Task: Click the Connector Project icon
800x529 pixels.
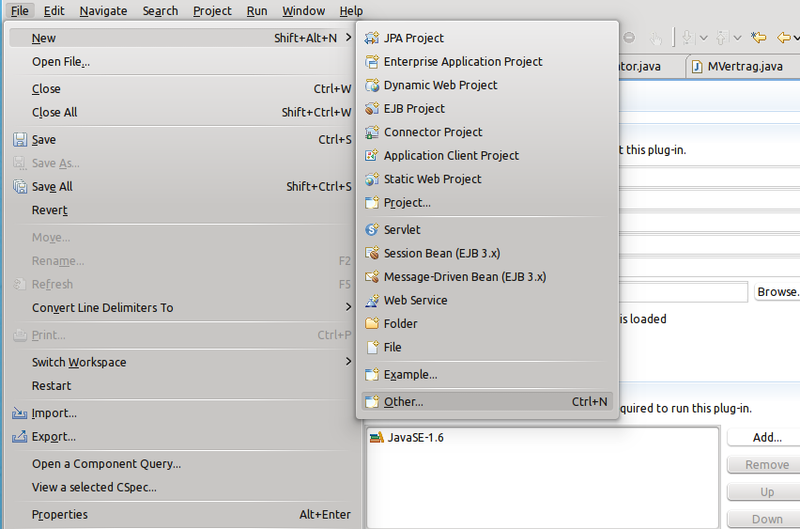Action: click(372, 132)
